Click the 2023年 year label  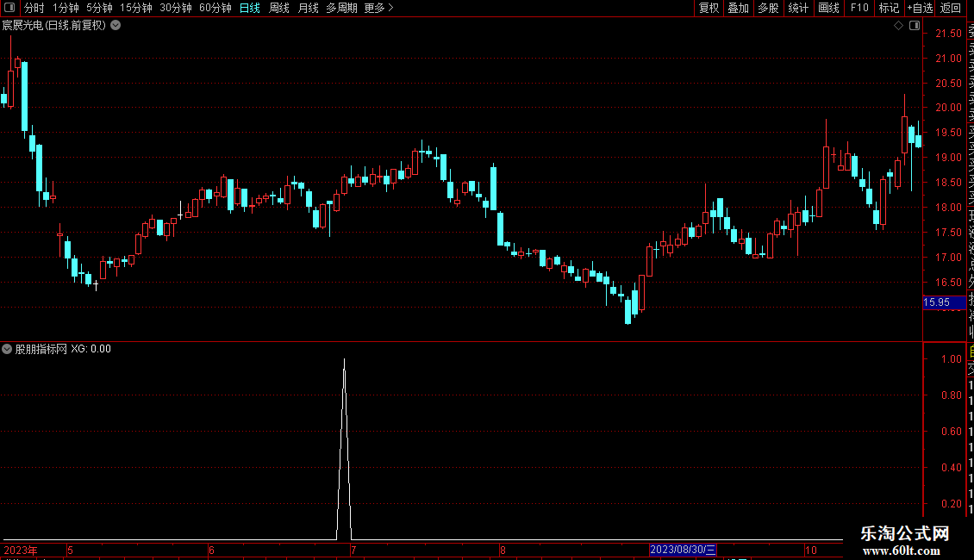pyautogui.click(x=21, y=550)
